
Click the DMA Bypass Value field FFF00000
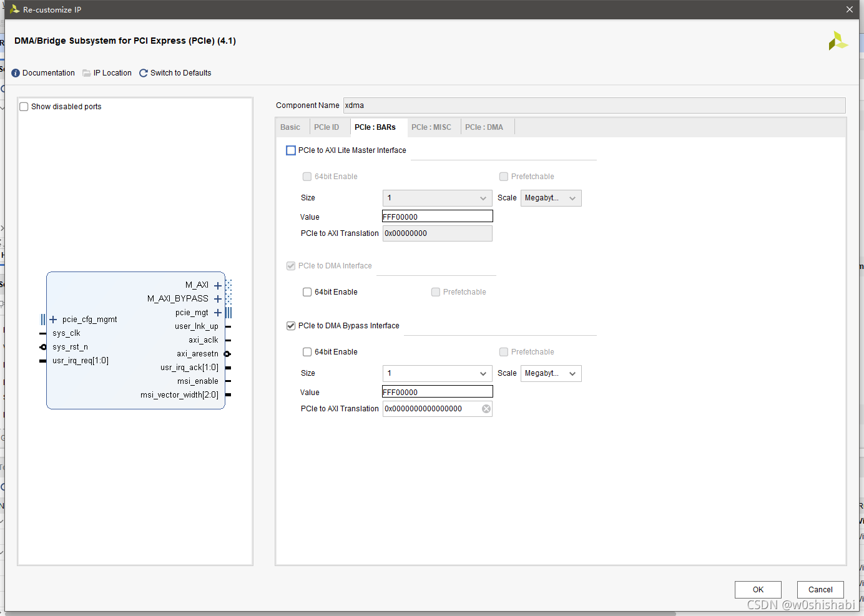[437, 392]
